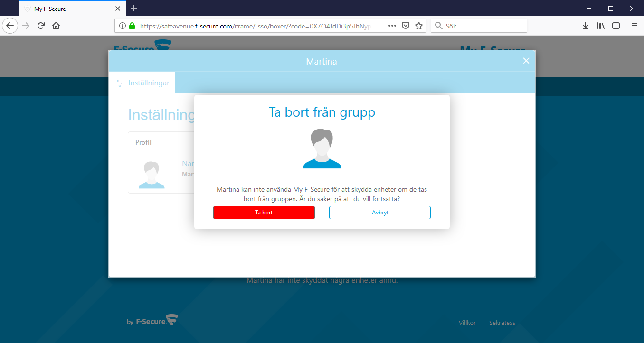Minimize the browser window
The width and height of the screenshot is (644, 343).
tap(589, 8)
